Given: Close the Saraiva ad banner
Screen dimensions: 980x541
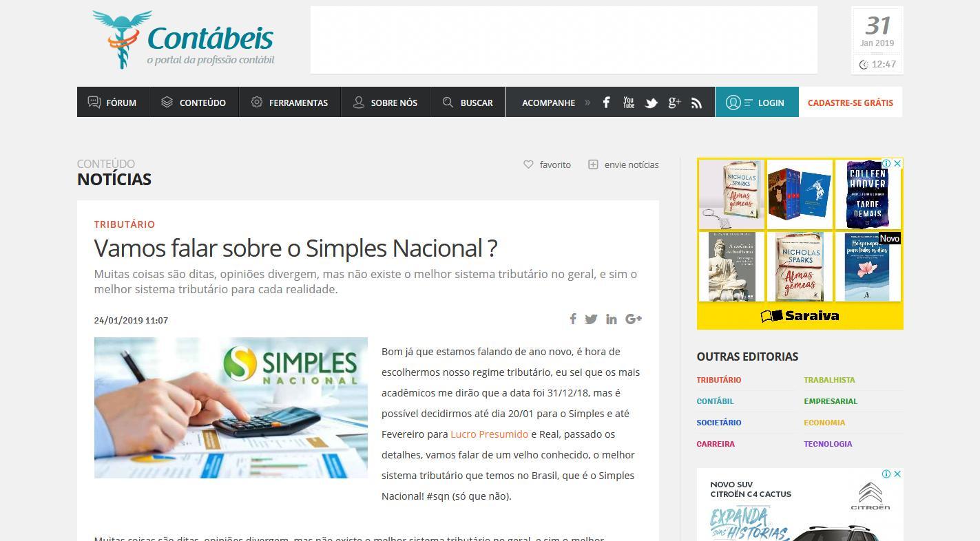Looking at the screenshot, I should pos(897,164).
